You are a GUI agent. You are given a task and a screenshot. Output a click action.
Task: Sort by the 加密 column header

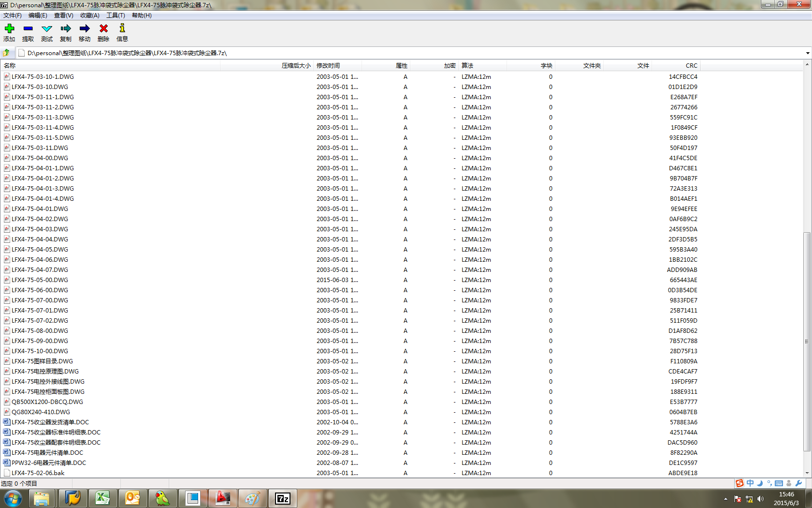click(434, 66)
